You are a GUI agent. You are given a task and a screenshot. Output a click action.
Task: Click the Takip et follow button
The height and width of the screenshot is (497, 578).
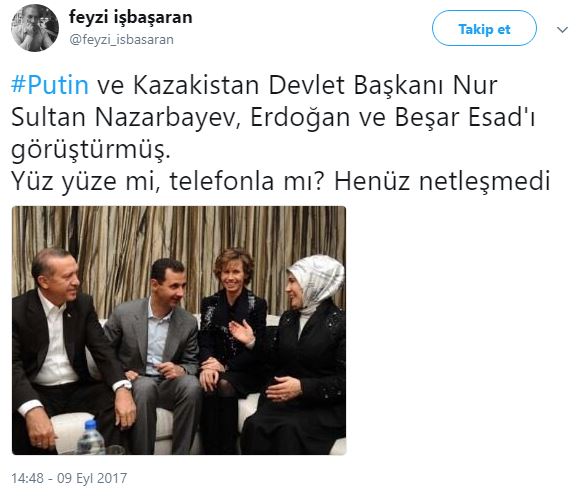coord(484,28)
